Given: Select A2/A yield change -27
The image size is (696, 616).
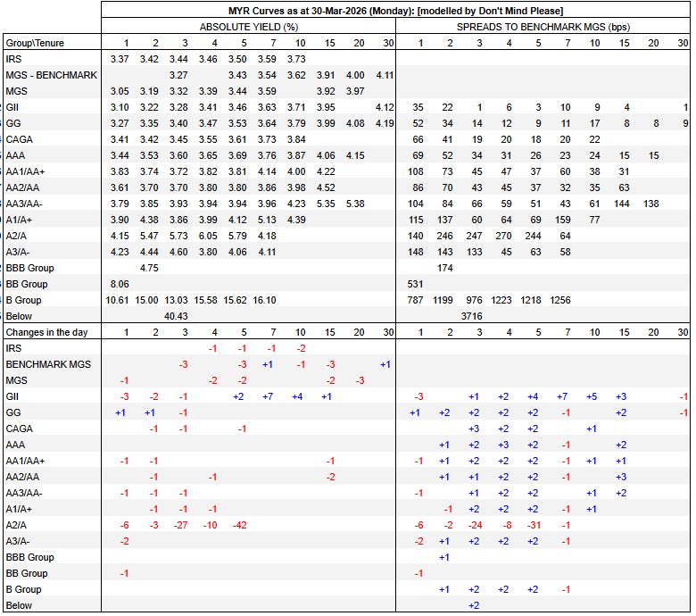Looking at the screenshot, I should [x=180, y=525].
